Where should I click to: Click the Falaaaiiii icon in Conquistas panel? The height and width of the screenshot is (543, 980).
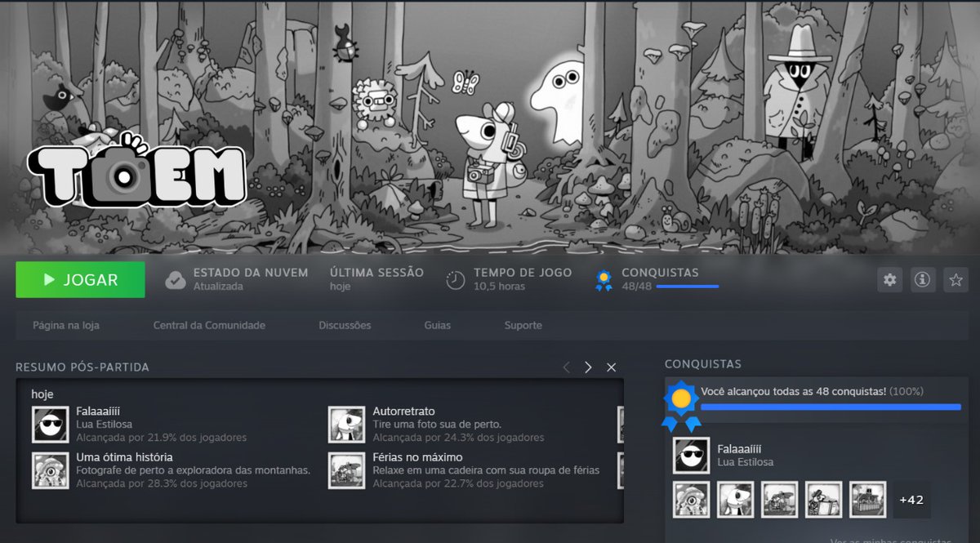(x=691, y=456)
